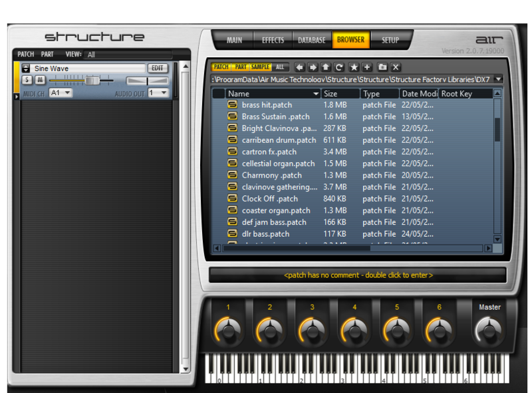Switch to the EFFECTS tab
The height and width of the screenshot is (393, 532).
[x=273, y=40]
